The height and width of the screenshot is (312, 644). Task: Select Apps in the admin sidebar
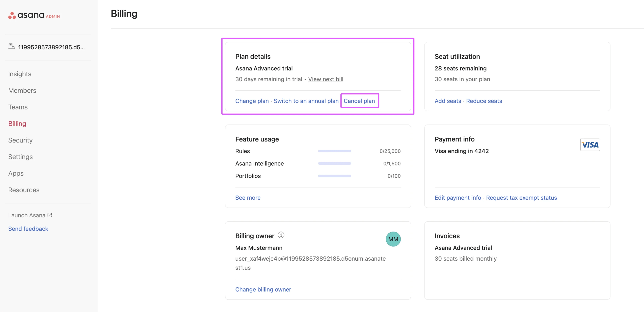16,173
